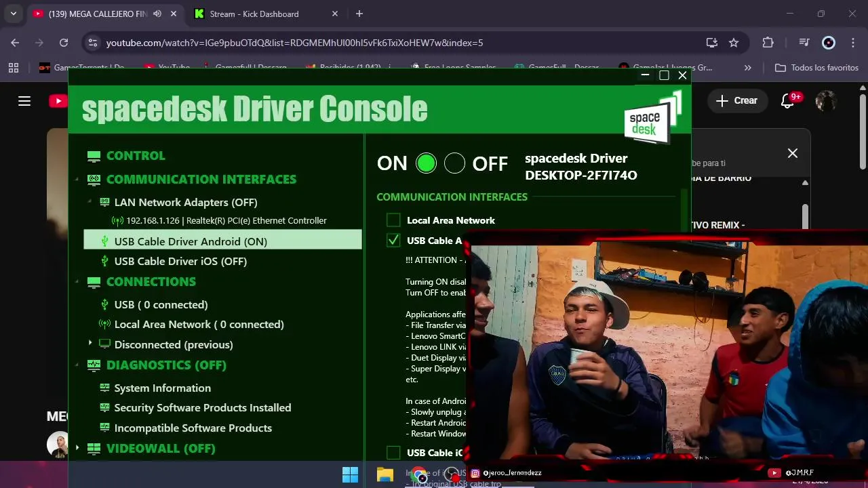Expand the VIDEOWALL (OFF) tree node

(x=77, y=448)
